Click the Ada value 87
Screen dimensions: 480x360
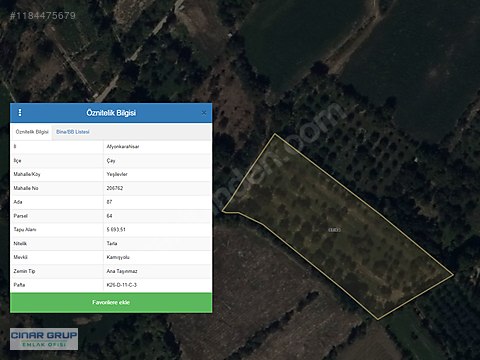click(x=109, y=202)
